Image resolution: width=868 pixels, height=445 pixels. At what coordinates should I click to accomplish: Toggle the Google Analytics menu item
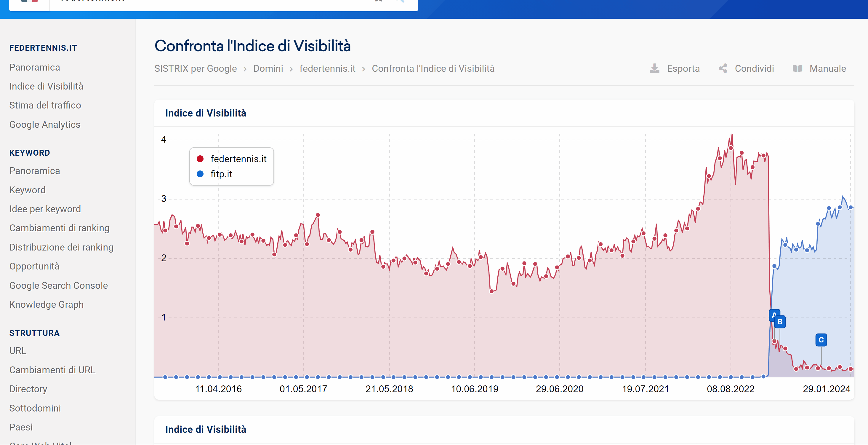pyautogui.click(x=45, y=124)
